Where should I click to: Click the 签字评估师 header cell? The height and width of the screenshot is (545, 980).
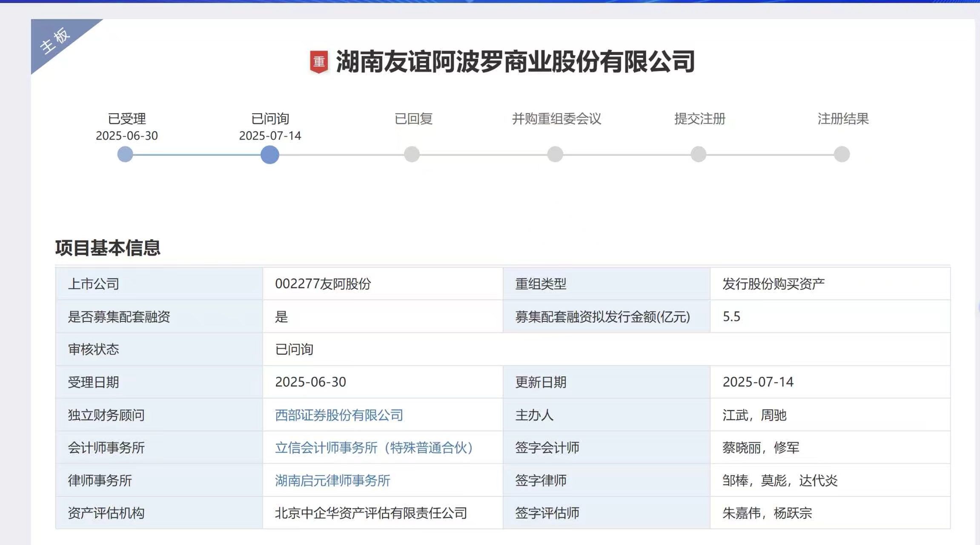[x=607, y=513]
